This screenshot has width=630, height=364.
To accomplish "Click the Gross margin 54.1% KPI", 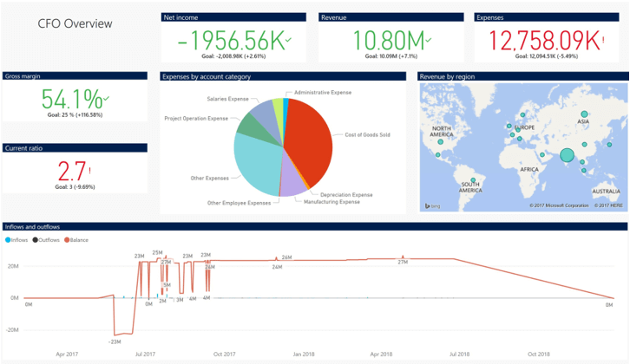I will click(72, 99).
